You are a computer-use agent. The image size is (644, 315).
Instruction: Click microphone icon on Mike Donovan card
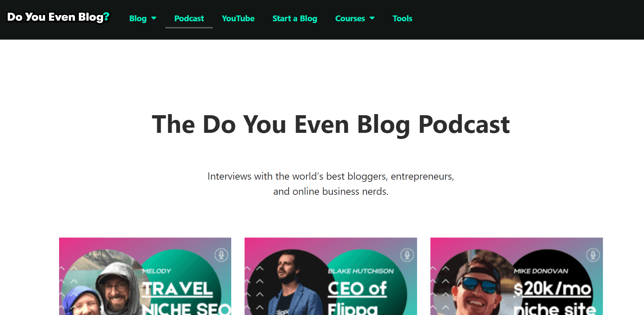pos(593,255)
